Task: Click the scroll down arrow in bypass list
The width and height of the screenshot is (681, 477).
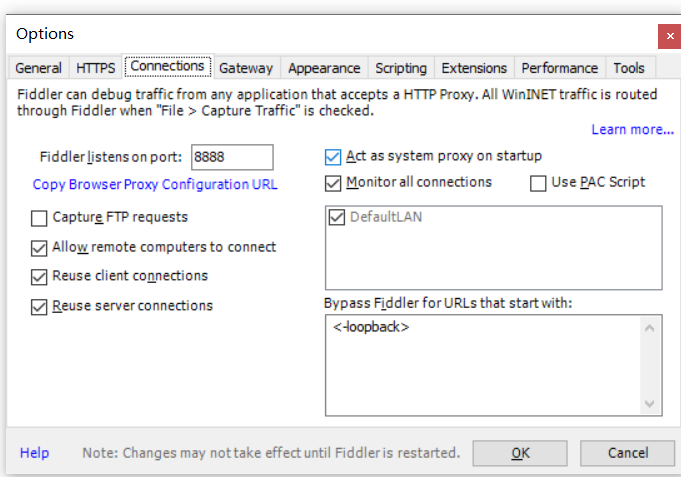Action: (x=651, y=404)
